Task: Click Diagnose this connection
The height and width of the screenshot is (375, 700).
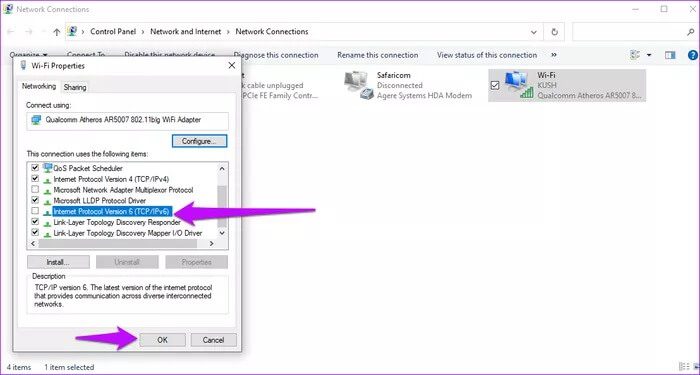Action: pyautogui.click(x=276, y=55)
